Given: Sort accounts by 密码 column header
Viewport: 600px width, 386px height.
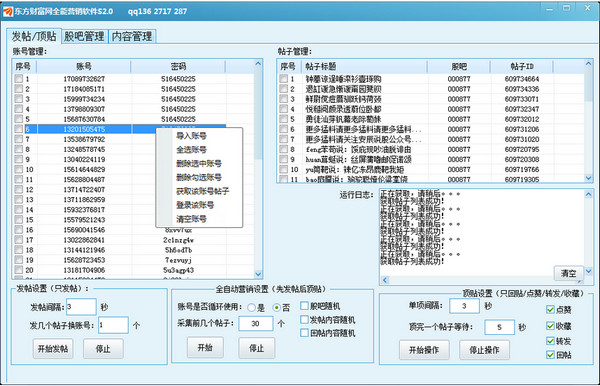Looking at the screenshot, I should (x=178, y=66).
